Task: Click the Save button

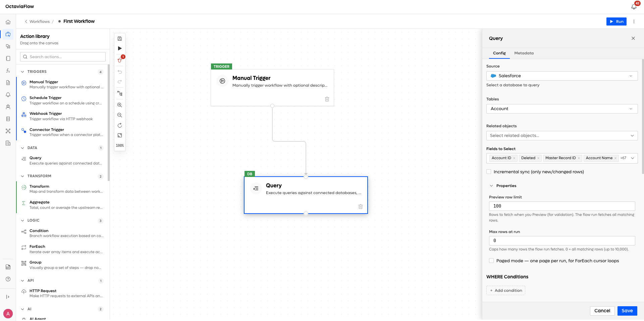Action: tap(627, 311)
